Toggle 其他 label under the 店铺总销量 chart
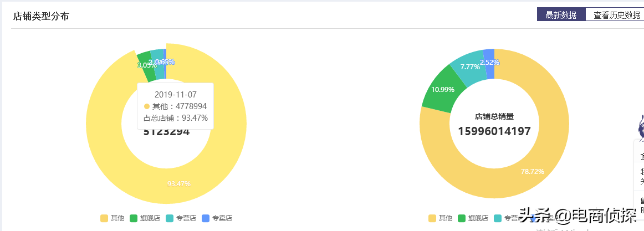The height and width of the screenshot is (231, 644). point(446,218)
